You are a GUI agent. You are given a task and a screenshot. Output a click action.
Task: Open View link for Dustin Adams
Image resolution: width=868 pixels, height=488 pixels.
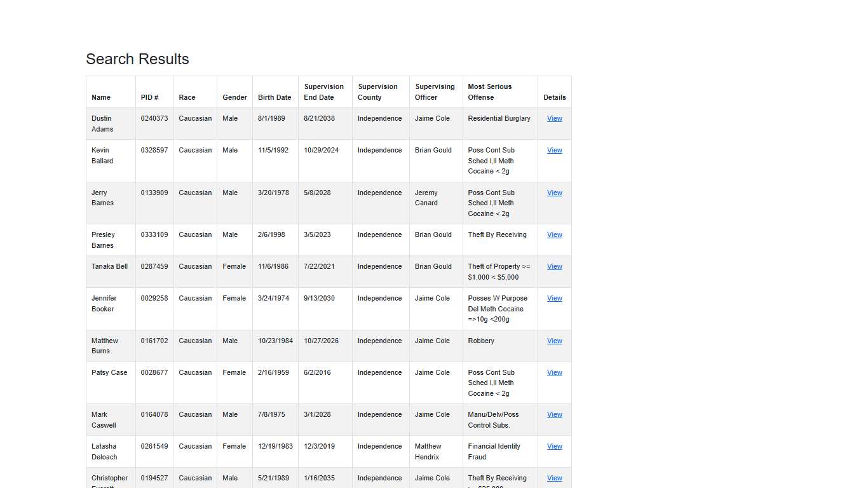(x=554, y=119)
